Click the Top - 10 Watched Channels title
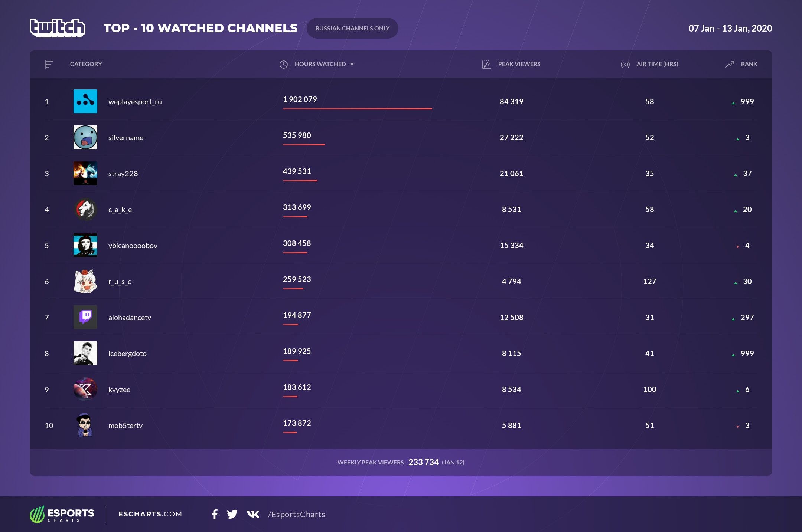Image resolution: width=802 pixels, height=532 pixels. point(200,28)
